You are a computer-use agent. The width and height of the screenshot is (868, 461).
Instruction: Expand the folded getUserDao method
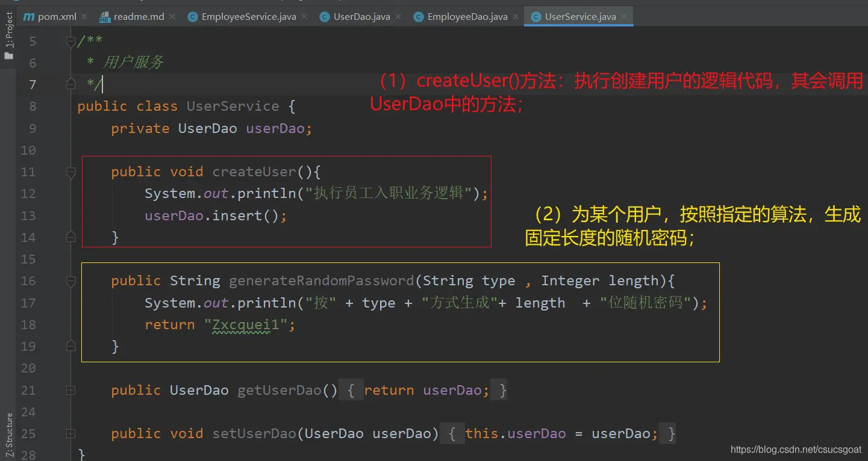70,391
